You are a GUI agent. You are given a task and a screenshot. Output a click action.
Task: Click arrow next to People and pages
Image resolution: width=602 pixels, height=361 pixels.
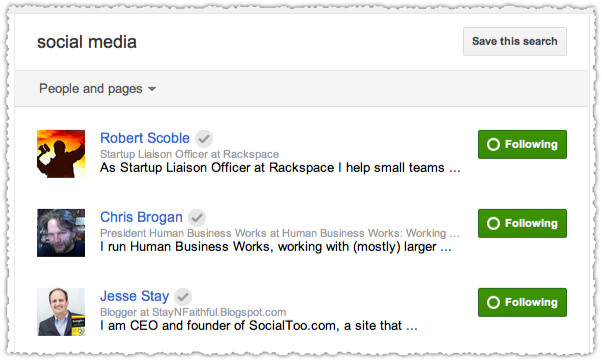(x=152, y=89)
